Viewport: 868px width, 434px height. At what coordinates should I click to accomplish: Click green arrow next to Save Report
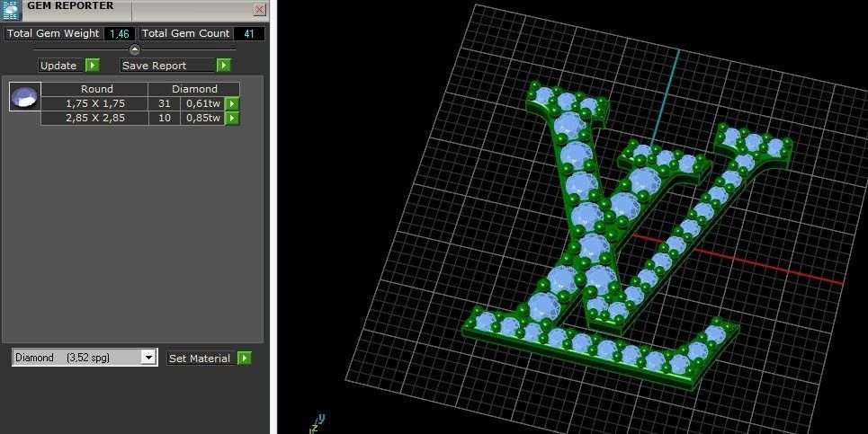pyautogui.click(x=224, y=66)
